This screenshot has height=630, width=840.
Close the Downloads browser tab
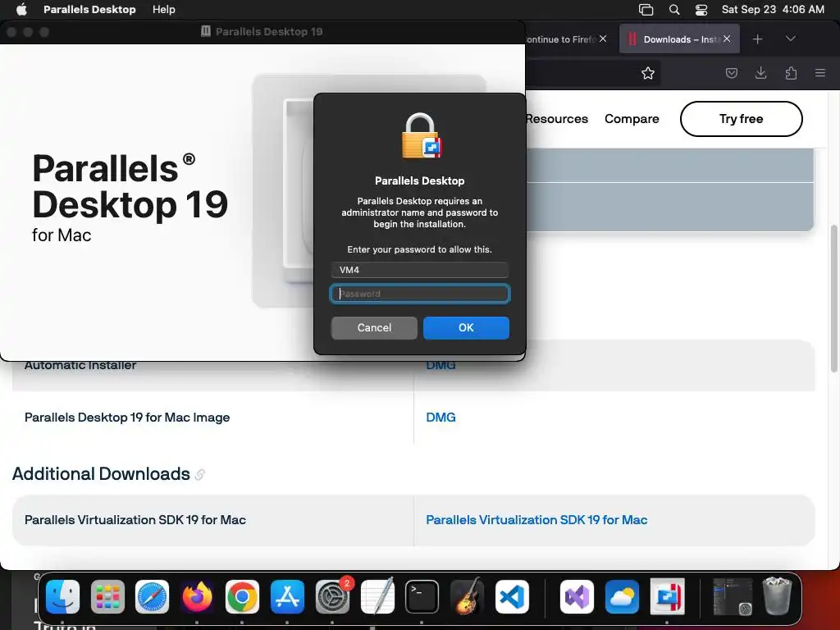click(727, 39)
